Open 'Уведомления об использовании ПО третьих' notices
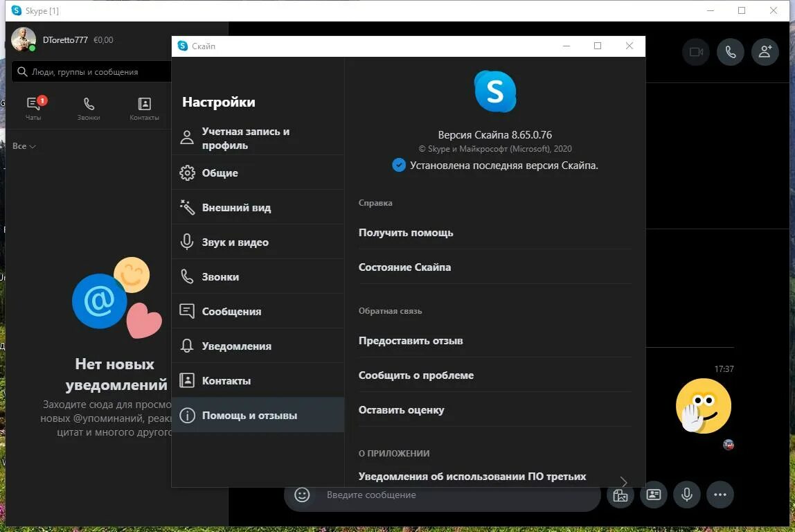Viewport: 795px width, 532px height. 472,476
